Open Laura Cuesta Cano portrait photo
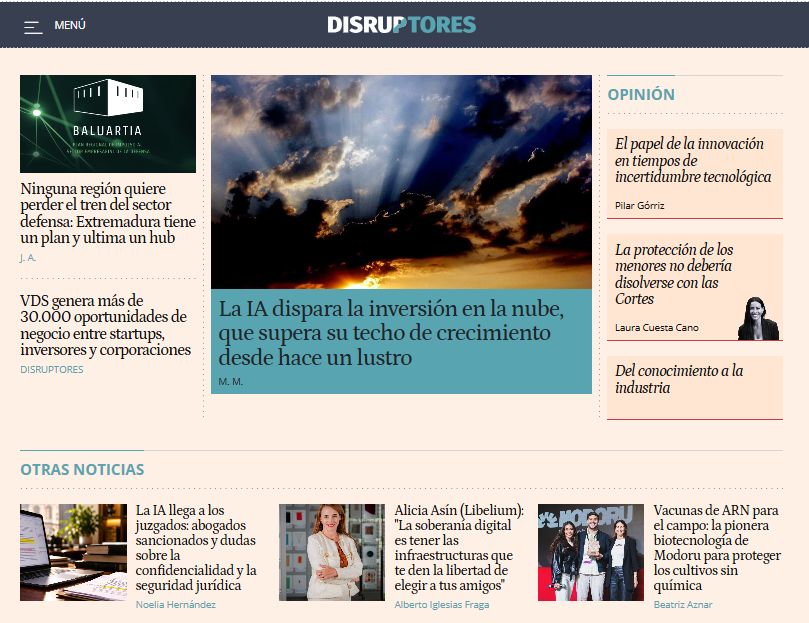The image size is (809, 623). tap(758, 318)
